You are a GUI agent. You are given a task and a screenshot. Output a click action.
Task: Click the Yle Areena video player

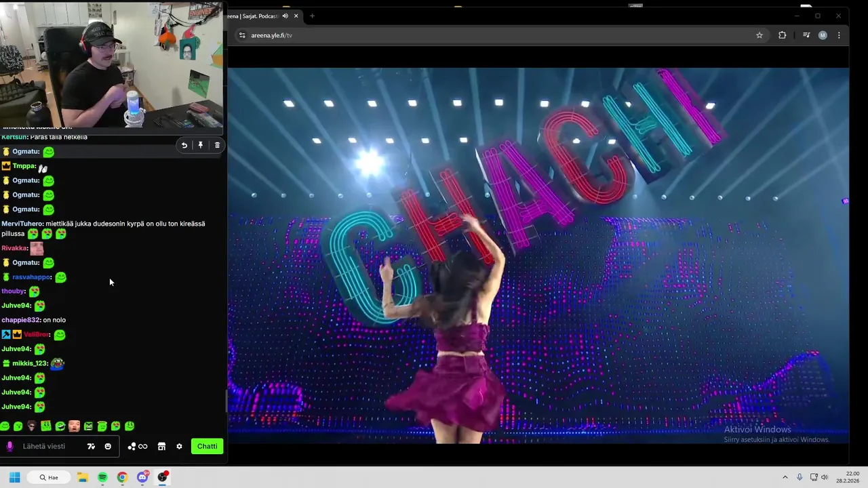coord(538,256)
